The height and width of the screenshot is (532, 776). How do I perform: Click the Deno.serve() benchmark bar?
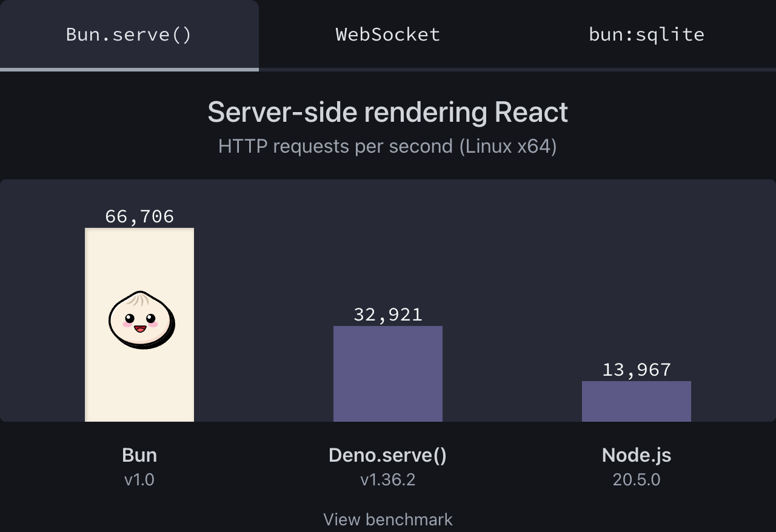388,373
